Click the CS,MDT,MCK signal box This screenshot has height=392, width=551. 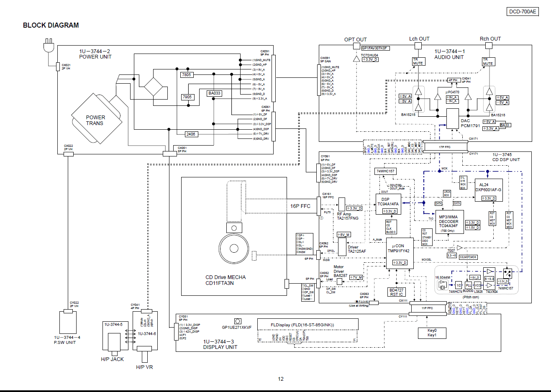pos(468,257)
